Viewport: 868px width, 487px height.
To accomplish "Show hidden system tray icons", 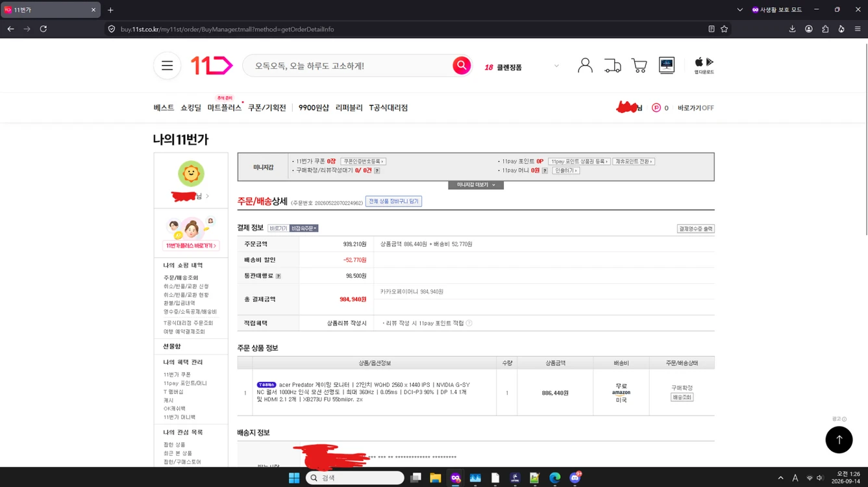I will click(x=780, y=478).
